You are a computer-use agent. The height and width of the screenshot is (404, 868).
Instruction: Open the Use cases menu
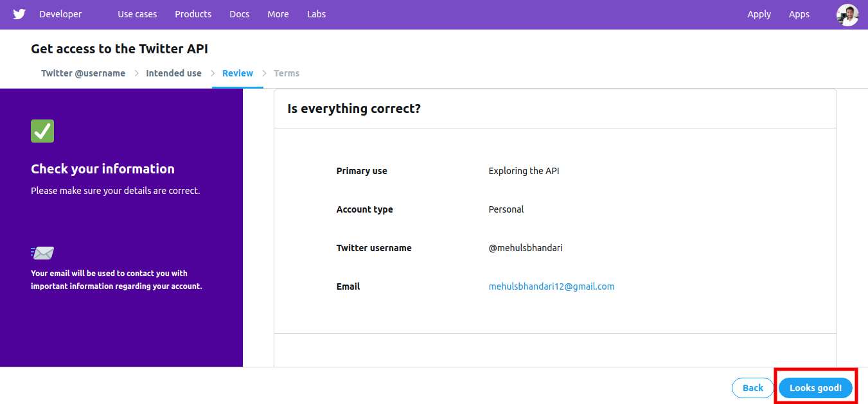click(137, 14)
